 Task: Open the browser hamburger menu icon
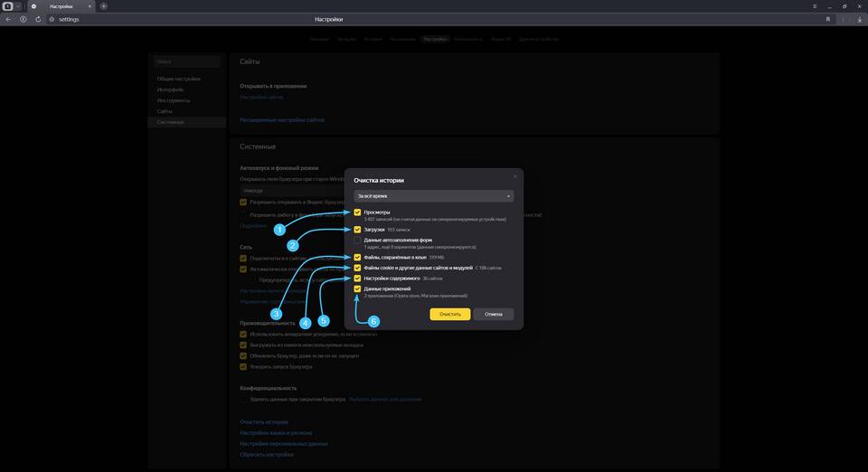815,6
